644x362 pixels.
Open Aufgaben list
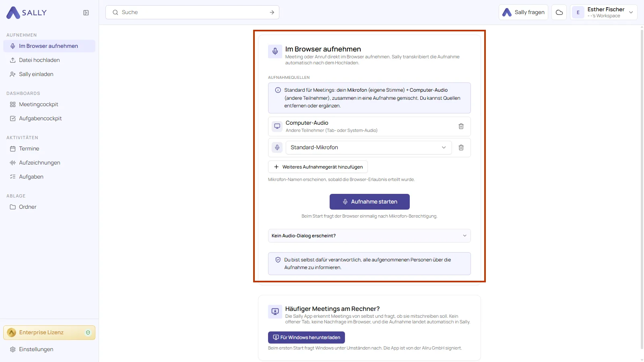[x=49, y=177]
